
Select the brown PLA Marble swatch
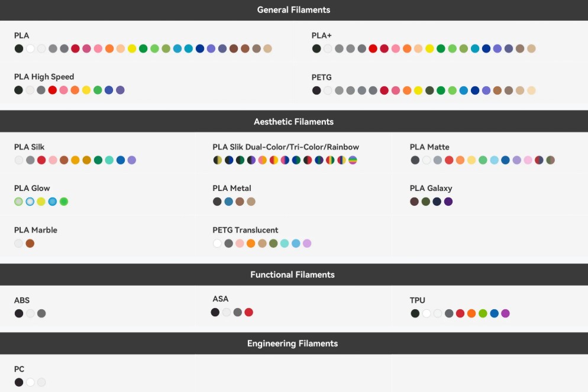pyautogui.click(x=30, y=243)
